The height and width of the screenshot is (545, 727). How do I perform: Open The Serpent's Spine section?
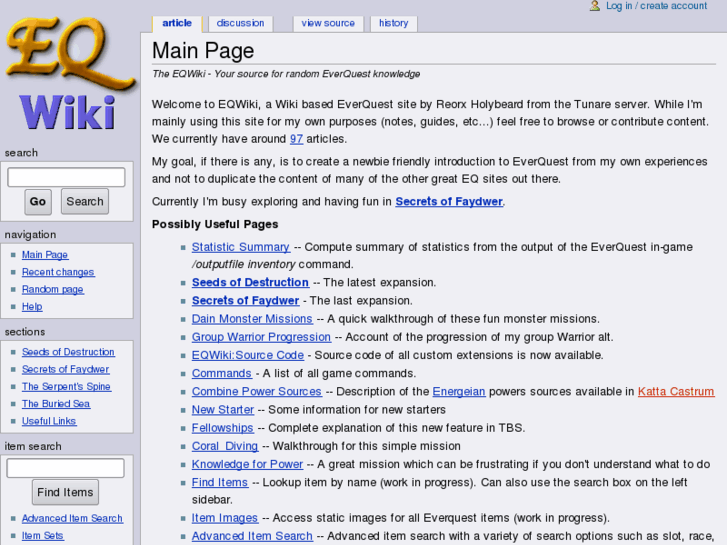coord(66,386)
